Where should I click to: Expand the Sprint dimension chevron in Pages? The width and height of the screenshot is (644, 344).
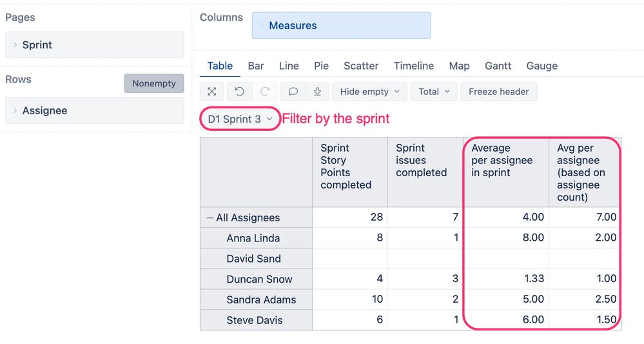tap(15, 45)
